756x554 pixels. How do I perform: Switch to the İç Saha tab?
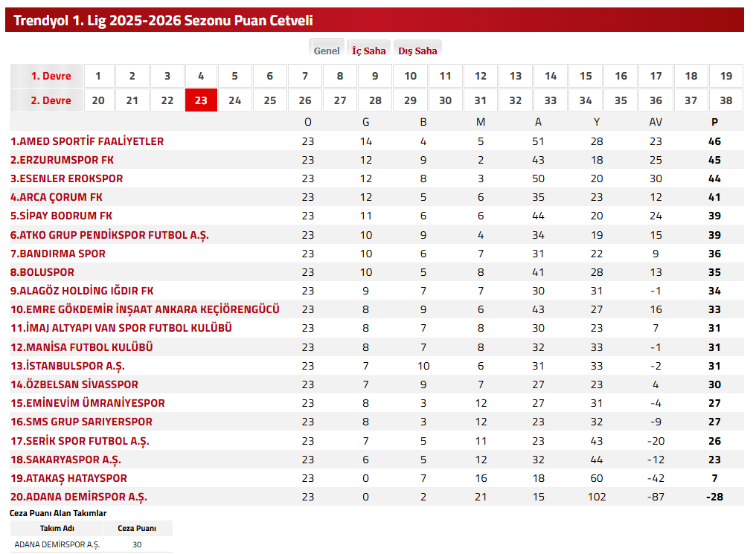point(369,51)
